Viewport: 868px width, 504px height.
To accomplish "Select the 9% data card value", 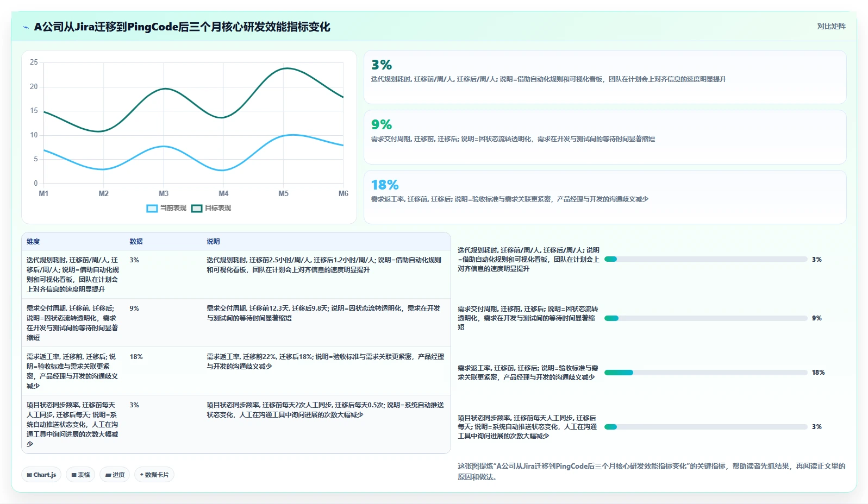I will [x=382, y=125].
